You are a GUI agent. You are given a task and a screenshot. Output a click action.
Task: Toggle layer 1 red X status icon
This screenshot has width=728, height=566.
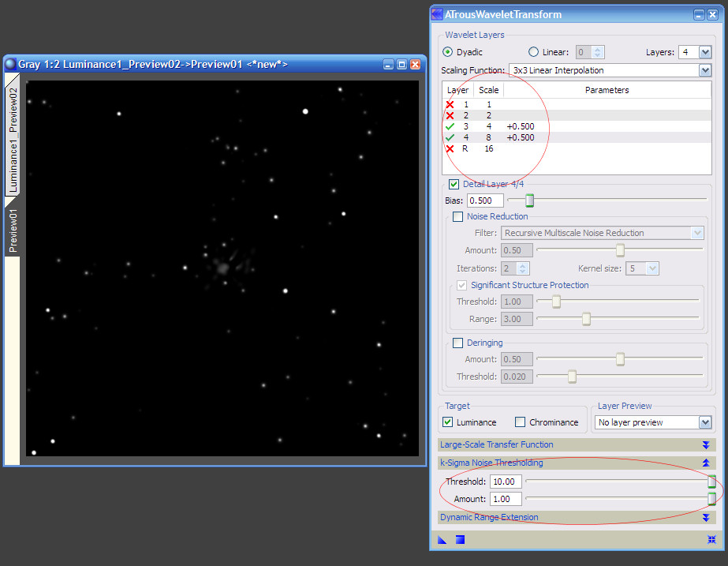click(x=450, y=104)
